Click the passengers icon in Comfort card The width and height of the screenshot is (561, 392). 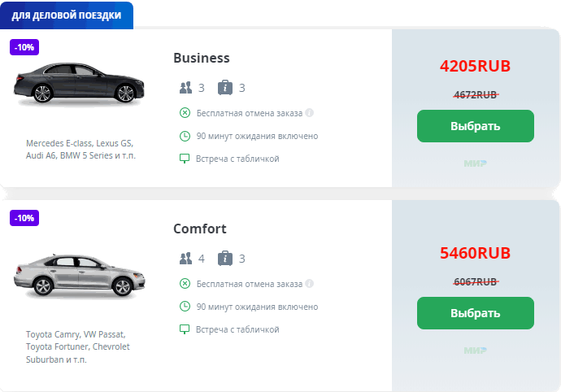pyautogui.click(x=185, y=259)
